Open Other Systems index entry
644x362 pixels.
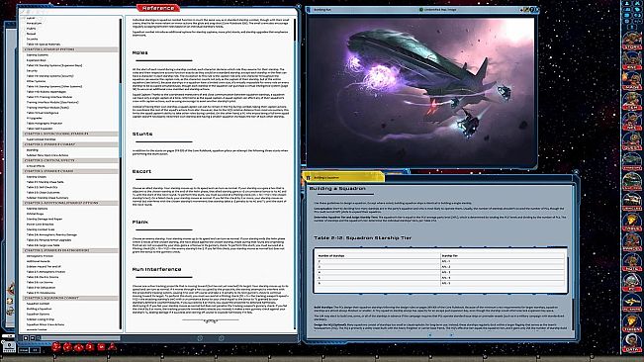click(37, 81)
